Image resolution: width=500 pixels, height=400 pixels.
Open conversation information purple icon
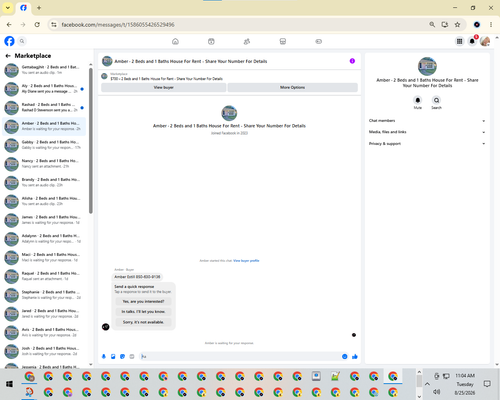(352, 61)
